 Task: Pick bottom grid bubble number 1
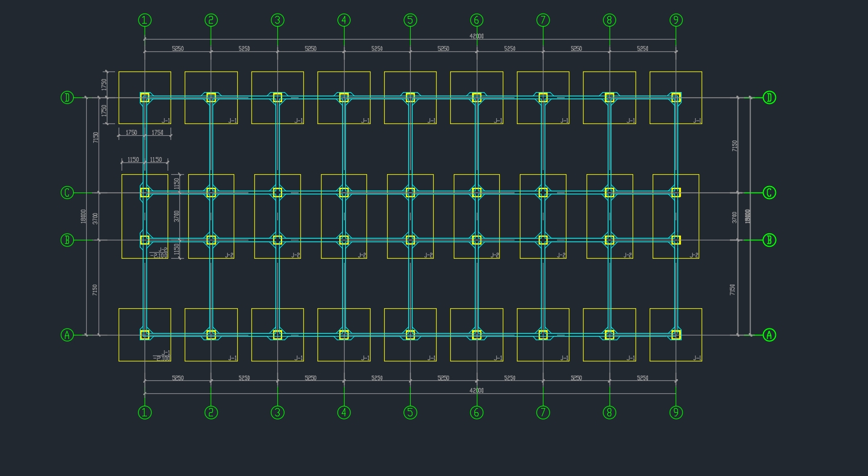coord(145,413)
